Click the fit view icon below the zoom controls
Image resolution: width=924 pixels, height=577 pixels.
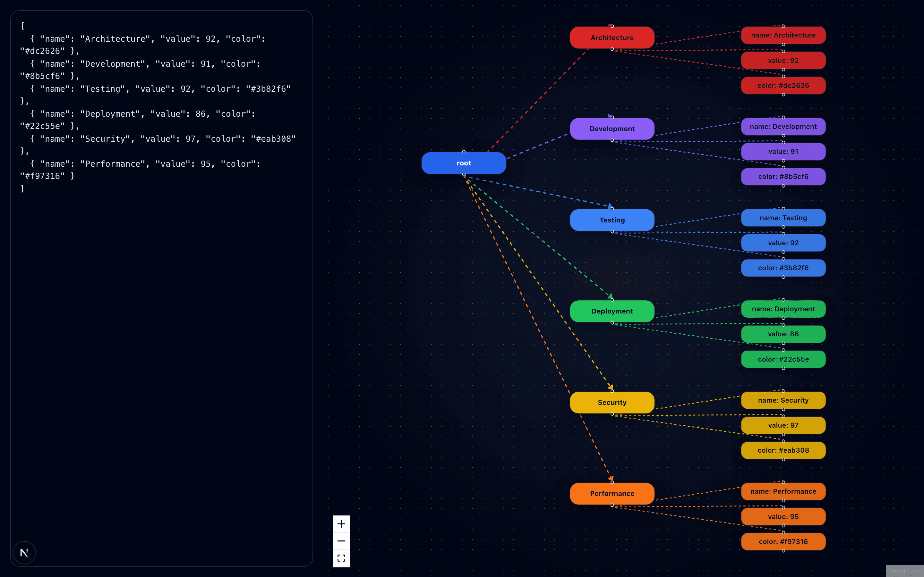coord(341,557)
